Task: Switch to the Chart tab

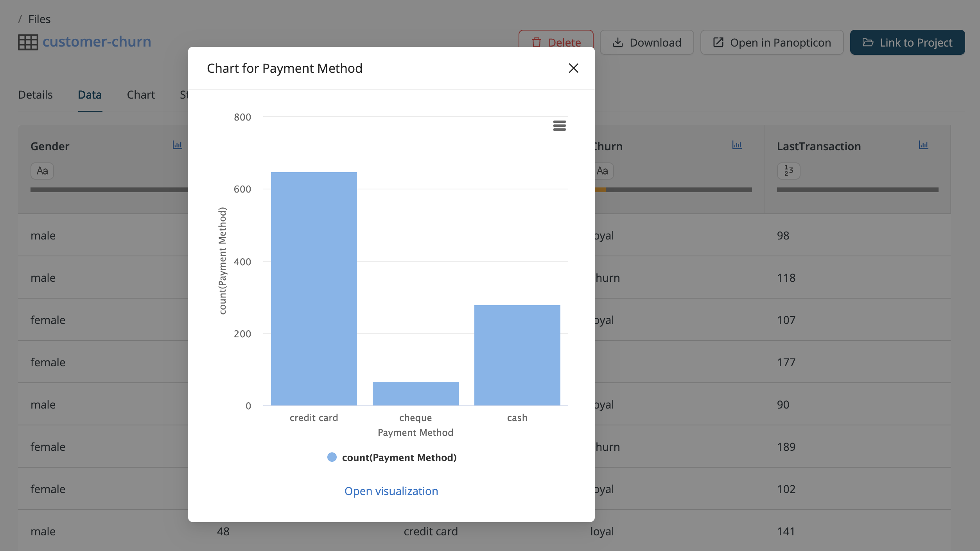Action: point(141,95)
